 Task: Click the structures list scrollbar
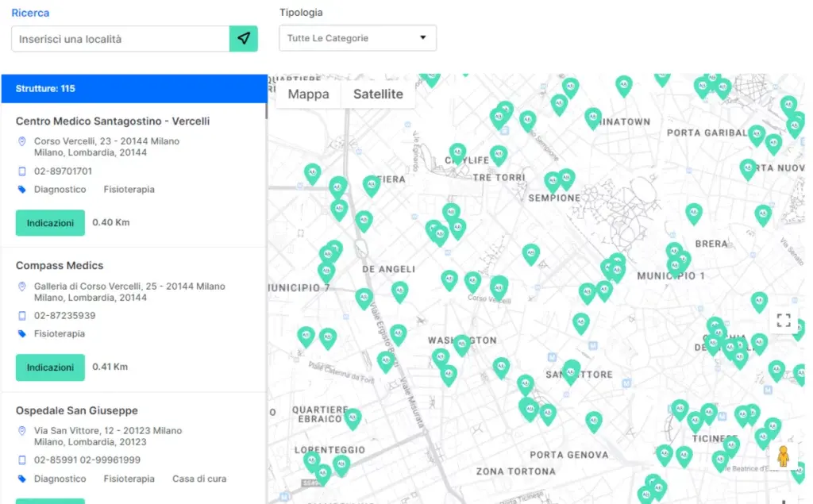[x=266, y=111]
